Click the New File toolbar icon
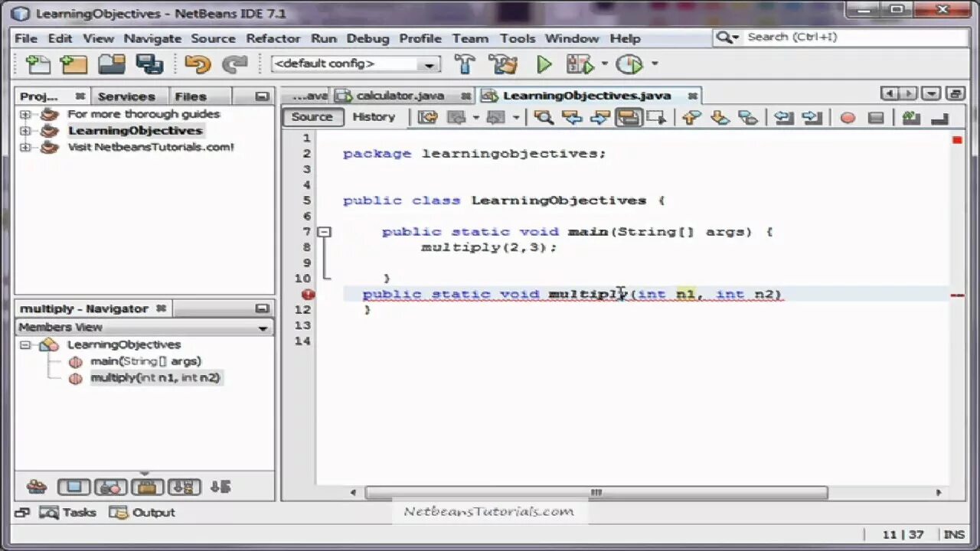The width and height of the screenshot is (980, 551). tap(38, 64)
